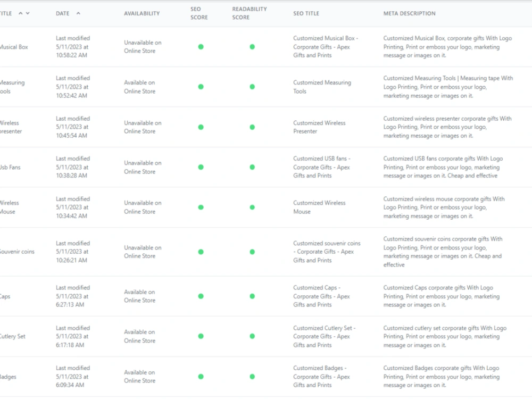Image resolution: width=532 pixels, height=399 pixels.
Task: Click the SEO Title column header
Action: 306,13
